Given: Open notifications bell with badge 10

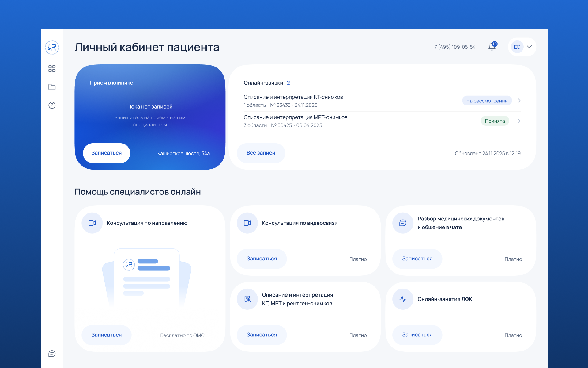Looking at the screenshot, I should pyautogui.click(x=492, y=46).
